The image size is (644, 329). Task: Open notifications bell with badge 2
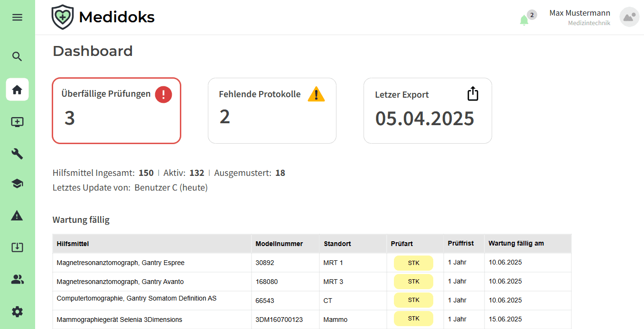point(524,20)
